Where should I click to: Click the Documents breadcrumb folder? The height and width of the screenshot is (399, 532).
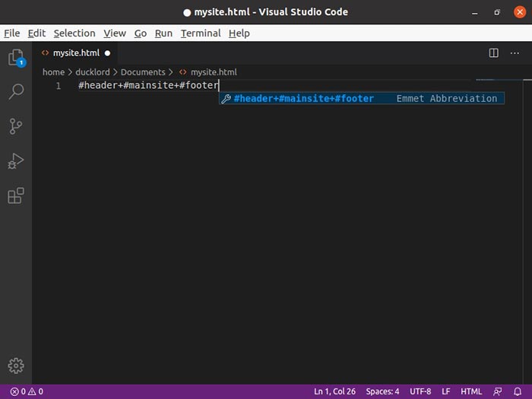(x=143, y=72)
